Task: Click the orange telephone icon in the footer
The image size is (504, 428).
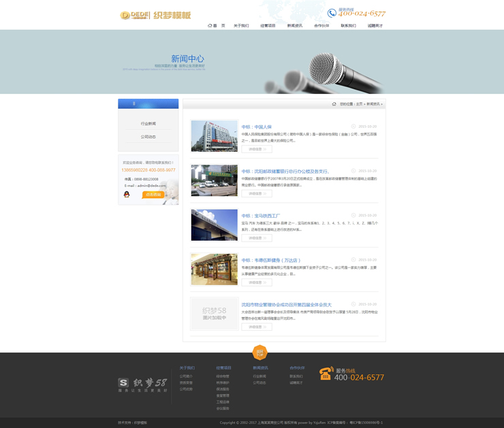Action: pos(326,374)
